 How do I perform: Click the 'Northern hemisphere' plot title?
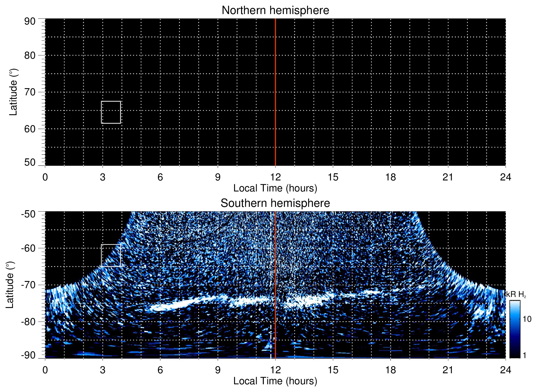click(275, 10)
